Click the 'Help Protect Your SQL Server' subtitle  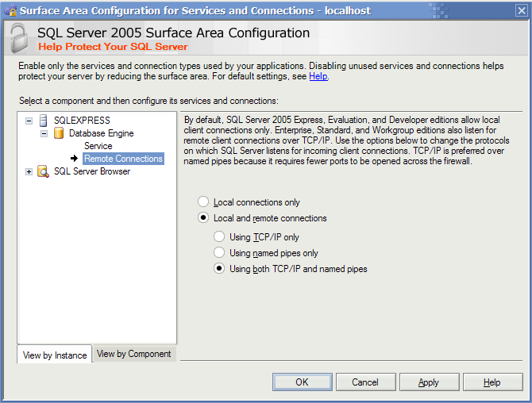coord(113,47)
